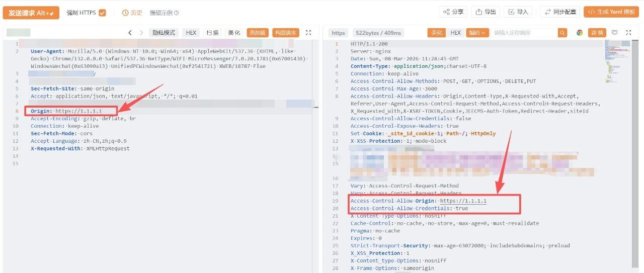Toggle the 强制 HTTPS checkbox

pos(103,13)
